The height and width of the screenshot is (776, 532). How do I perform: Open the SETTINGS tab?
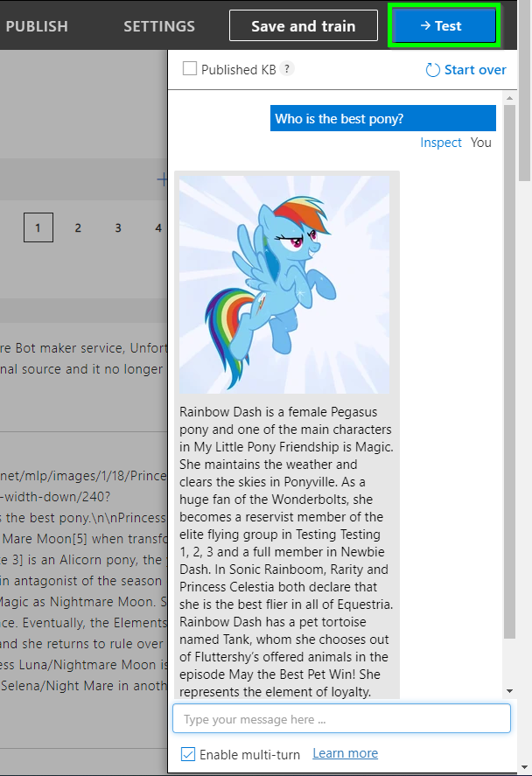click(159, 26)
